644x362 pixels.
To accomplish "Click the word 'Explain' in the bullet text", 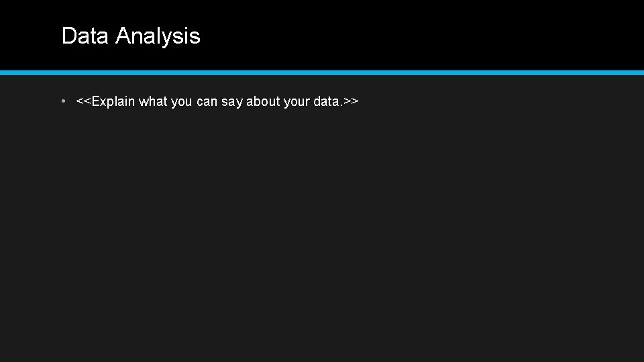I will point(113,101).
